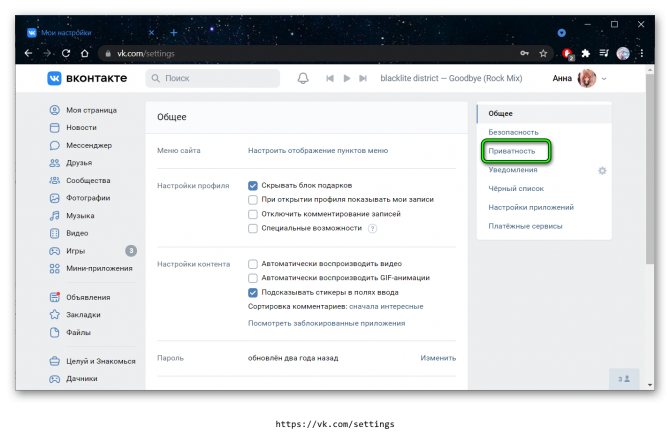This screenshot has height=443, width=670.
Task: Open the notifications bell
Action: 303,78
